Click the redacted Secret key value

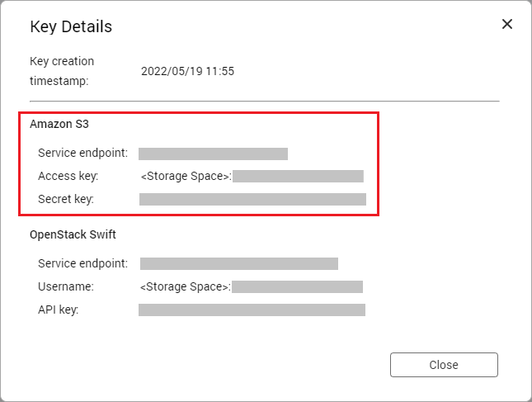point(252,199)
